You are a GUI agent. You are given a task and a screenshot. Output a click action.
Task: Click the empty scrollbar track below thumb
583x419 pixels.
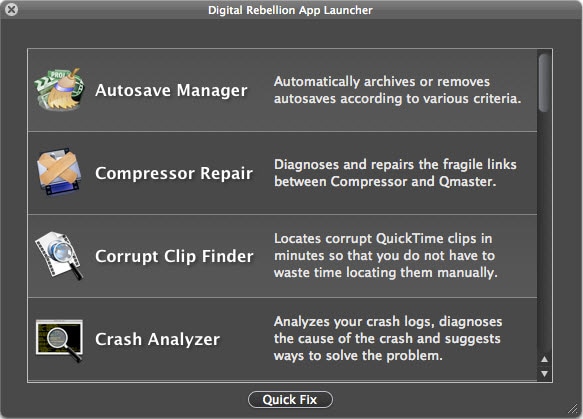(544, 231)
